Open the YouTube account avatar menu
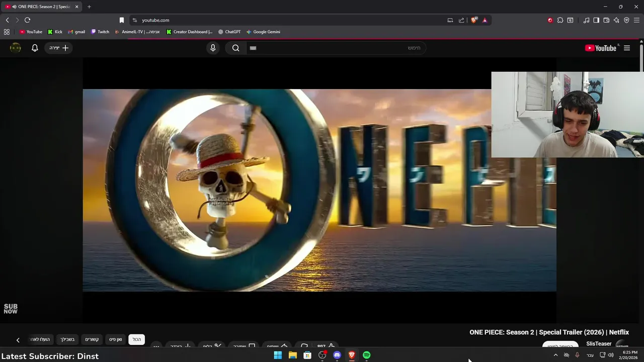Image resolution: width=644 pixels, height=362 pixels. pos(16,48)
